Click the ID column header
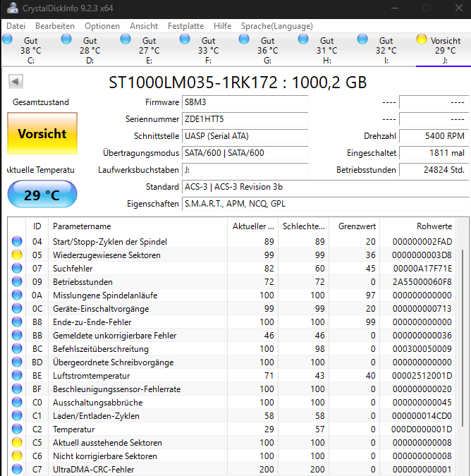The height and width of the screenshot is (476, 471). tap(37, 226)
